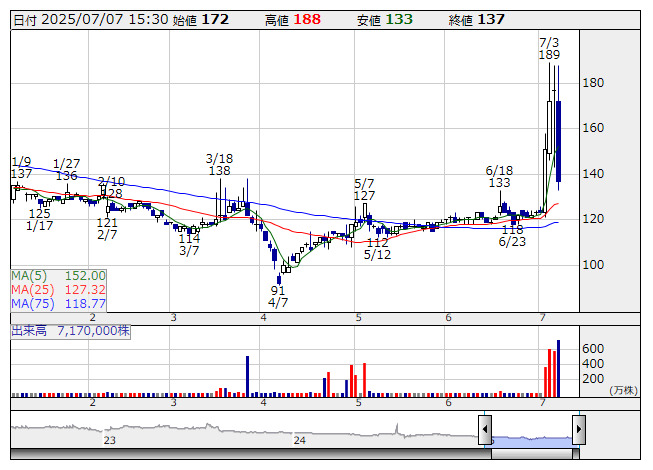This screenshot has width=653, height=470.
Task: Click the blue selected range in navigator
Action: pyautogui.click(x=531, y=438)
